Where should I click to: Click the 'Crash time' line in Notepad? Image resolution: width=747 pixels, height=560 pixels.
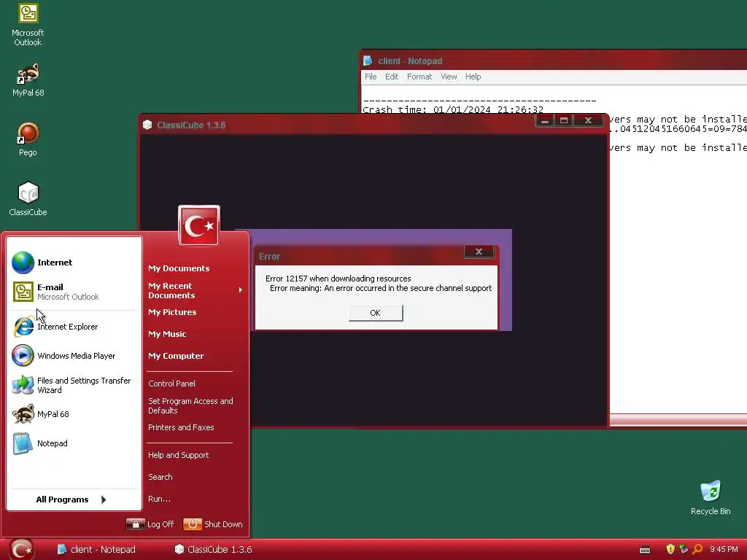452,109
